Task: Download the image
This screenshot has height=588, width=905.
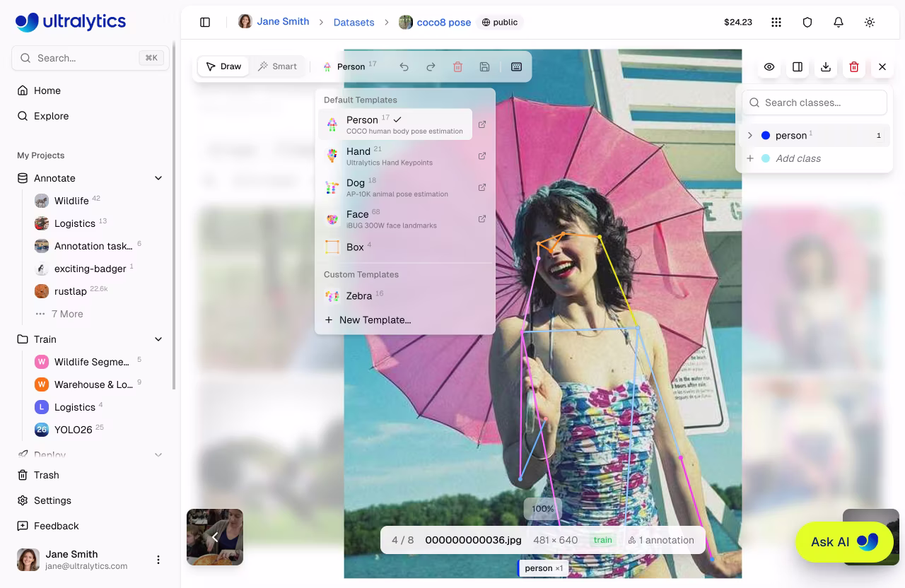Action: coord(826,66)
